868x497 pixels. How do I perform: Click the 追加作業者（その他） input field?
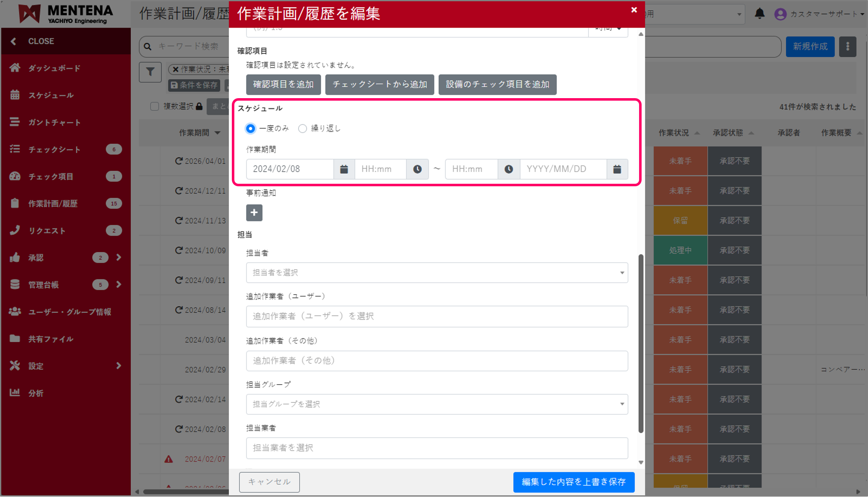pyautogui.click(x=437, y=361)
